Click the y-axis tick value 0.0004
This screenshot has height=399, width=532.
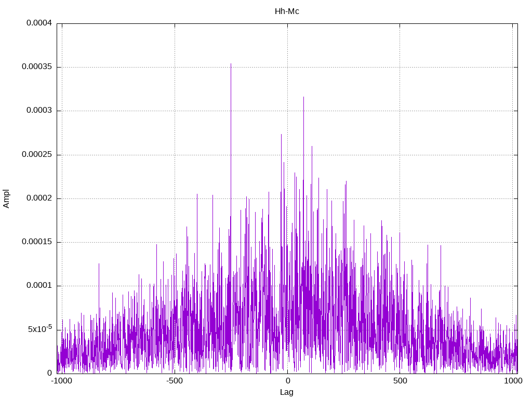[39, 23]
